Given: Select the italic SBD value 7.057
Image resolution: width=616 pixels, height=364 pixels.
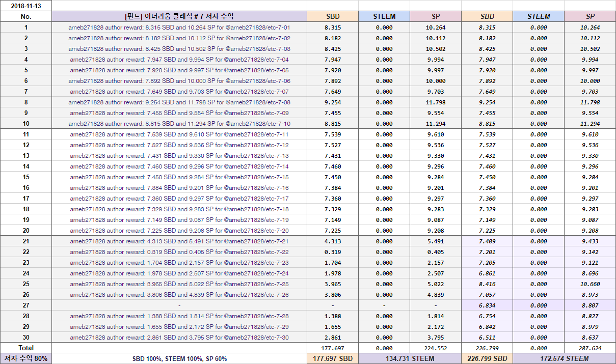Looking at the screenshot, I should tap(487, 295).
